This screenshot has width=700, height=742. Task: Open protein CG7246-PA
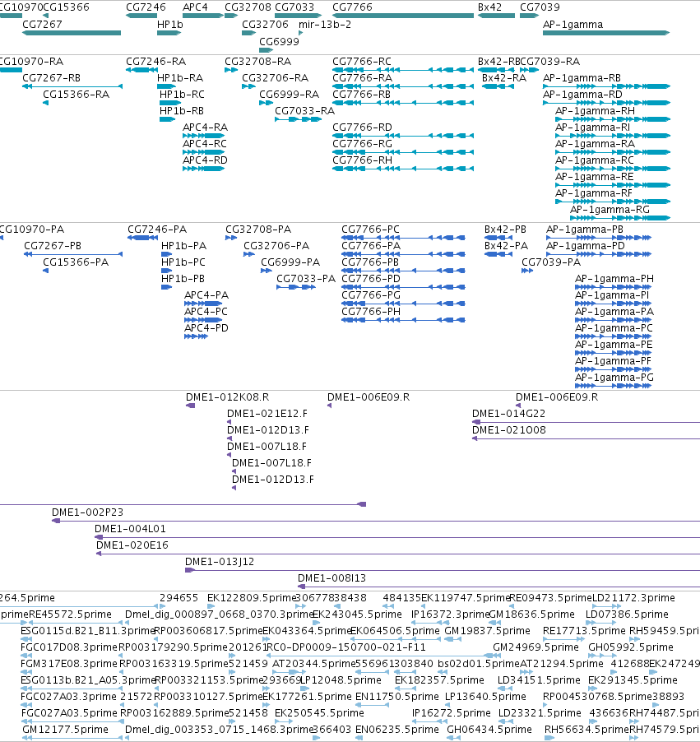click(157, 230)
